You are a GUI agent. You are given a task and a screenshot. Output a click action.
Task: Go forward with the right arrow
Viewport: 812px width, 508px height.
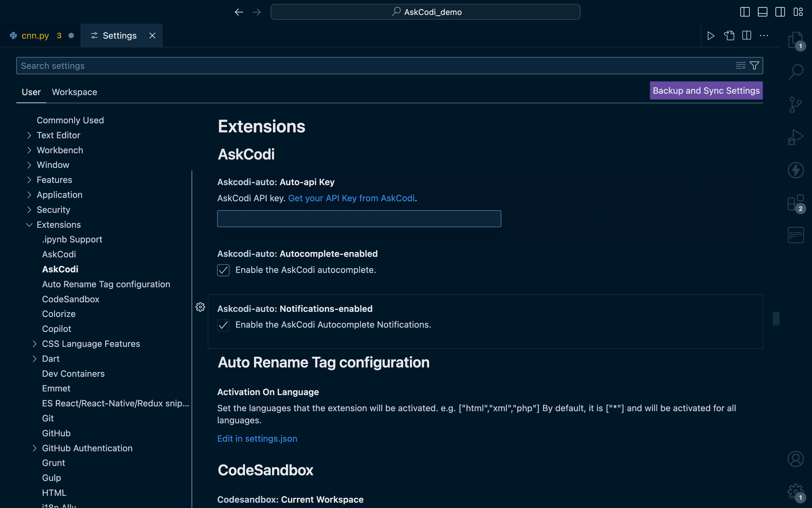(257, 12)
